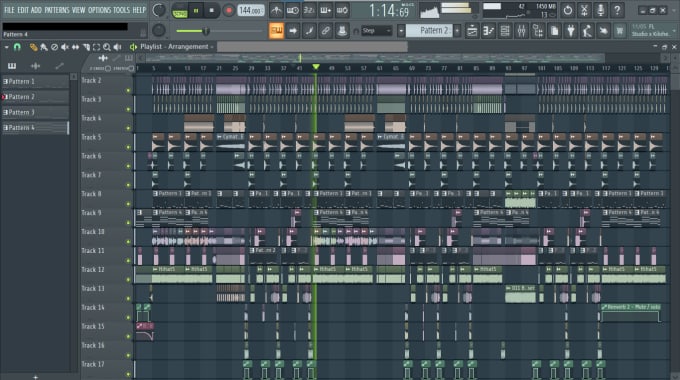Open the TOOLS menu

click(121, 10)
